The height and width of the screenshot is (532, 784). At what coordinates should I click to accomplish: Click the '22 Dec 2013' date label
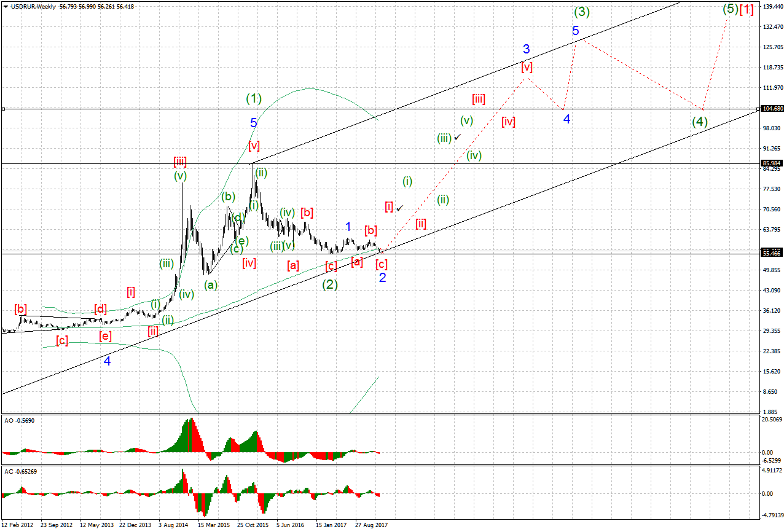[135, 525]
